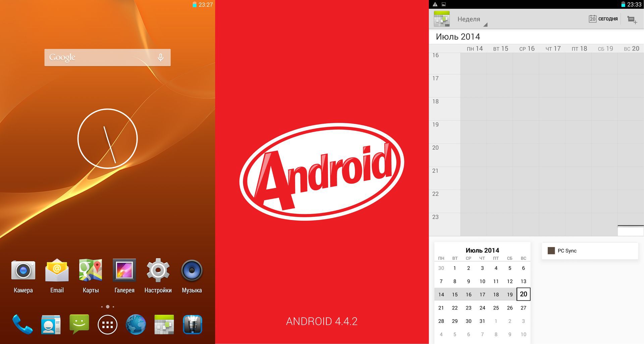Viewport: 644px width, 344px height.
Task: Tap the Android KitKat logo
Action: tap(322, 172)
